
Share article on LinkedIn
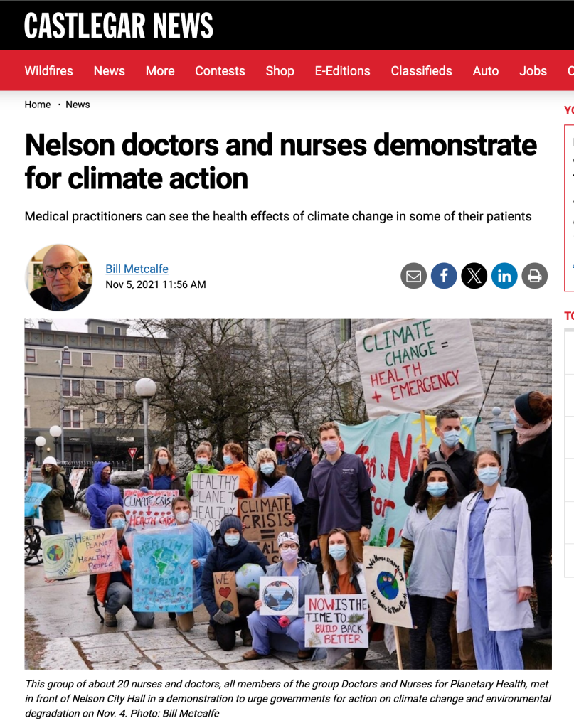[x=504, y=276]
